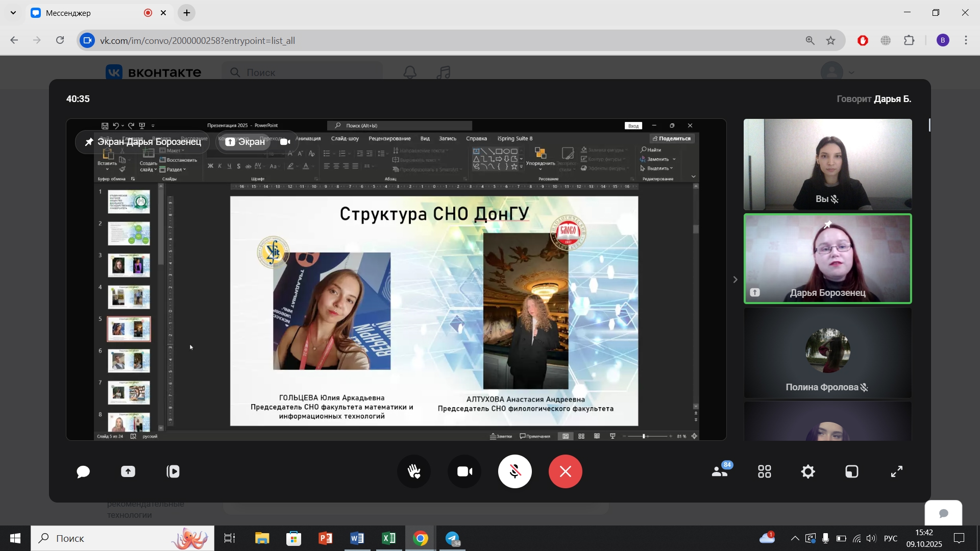Collapse the participants side panel
Image resolution: width=980 pixels, height=551 pixels.
pos(735,280)
